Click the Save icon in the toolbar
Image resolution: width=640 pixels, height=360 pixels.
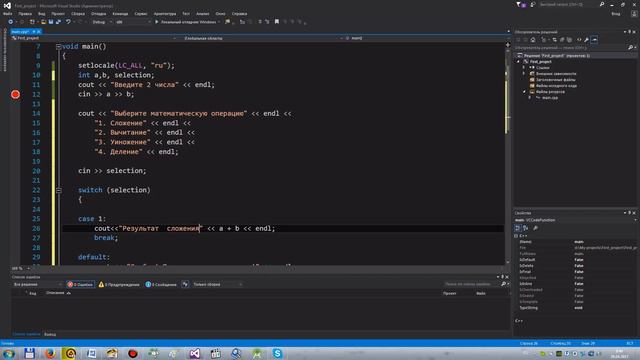[x=51, y=22]
